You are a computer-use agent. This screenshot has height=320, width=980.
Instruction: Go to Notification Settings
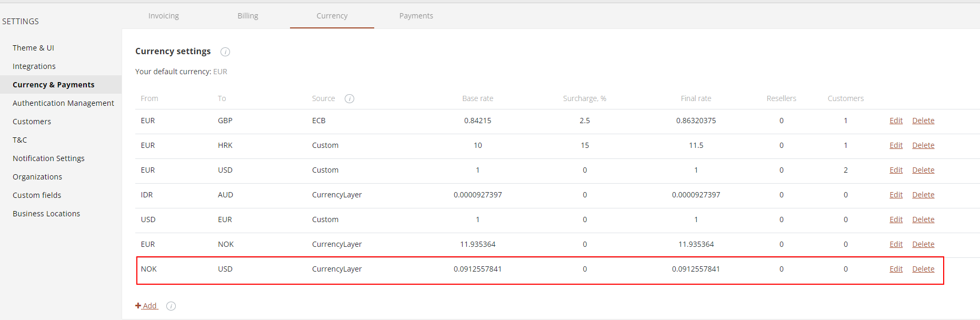[48, 158]
